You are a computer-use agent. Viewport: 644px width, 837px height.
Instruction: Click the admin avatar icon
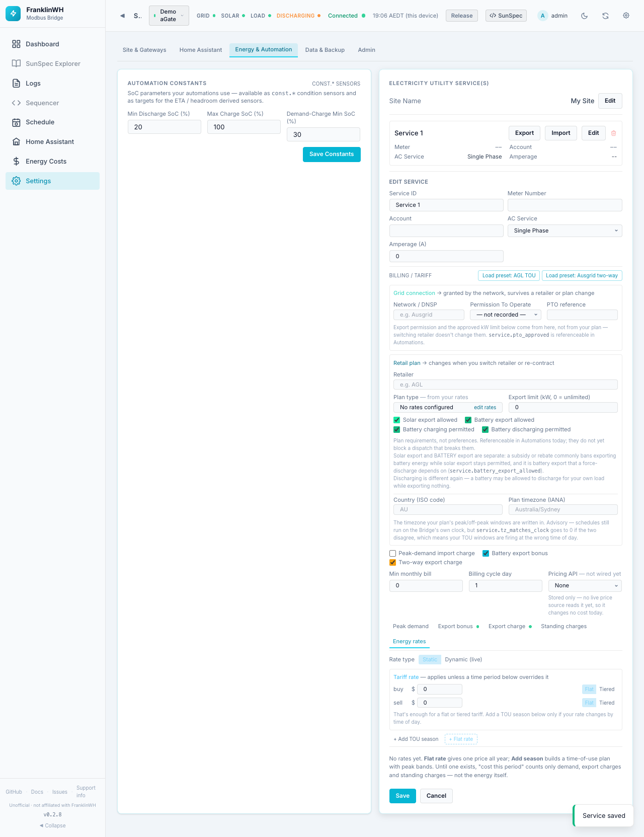pyautogui.click(x=542, y=16)
